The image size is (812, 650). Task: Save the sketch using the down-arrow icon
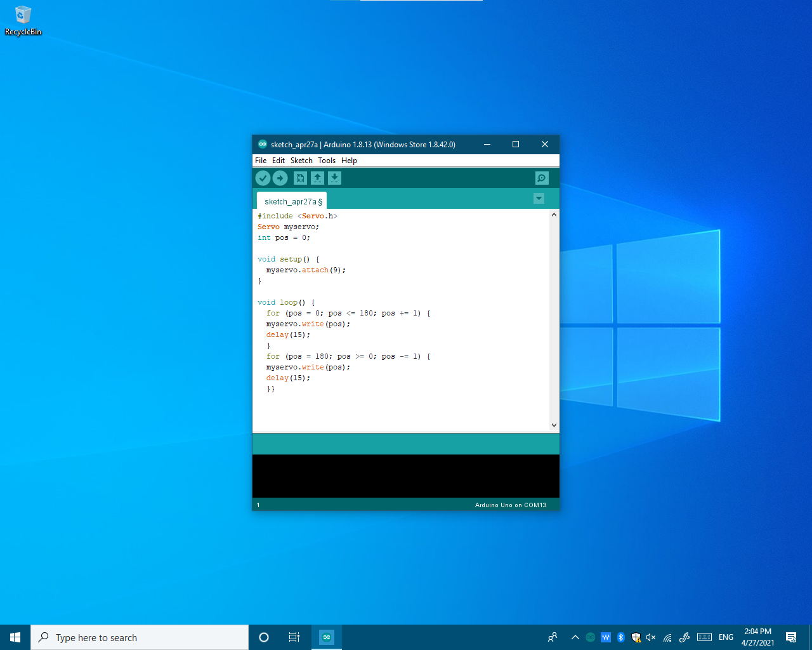(x=334, y=178)
